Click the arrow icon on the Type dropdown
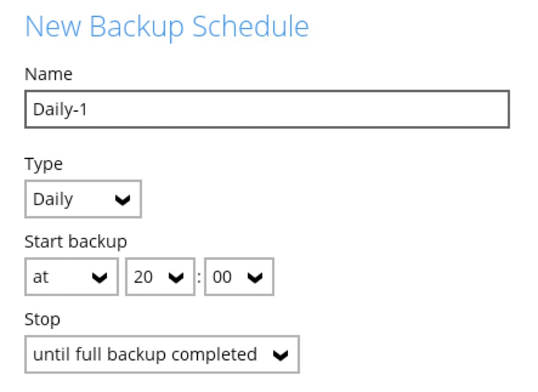 pos(123,200)
